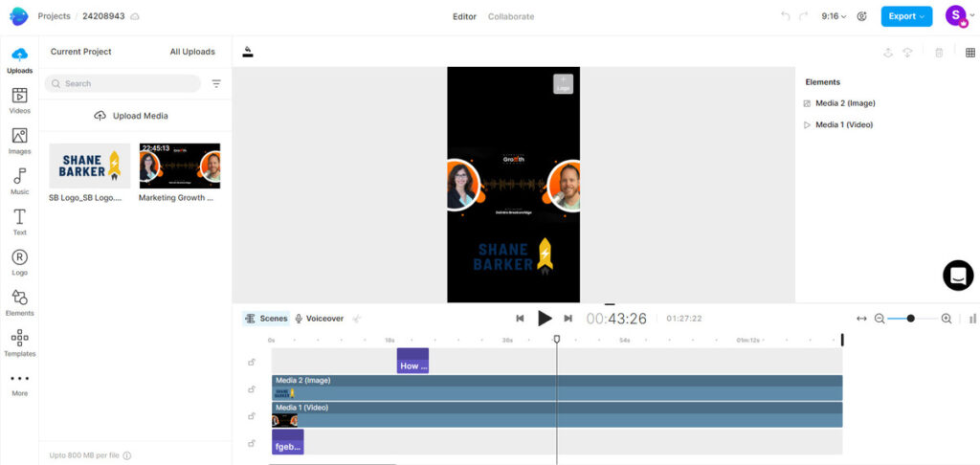Open the Templates panel
Screen dimensions: 980x465
(x=19, y=343)
